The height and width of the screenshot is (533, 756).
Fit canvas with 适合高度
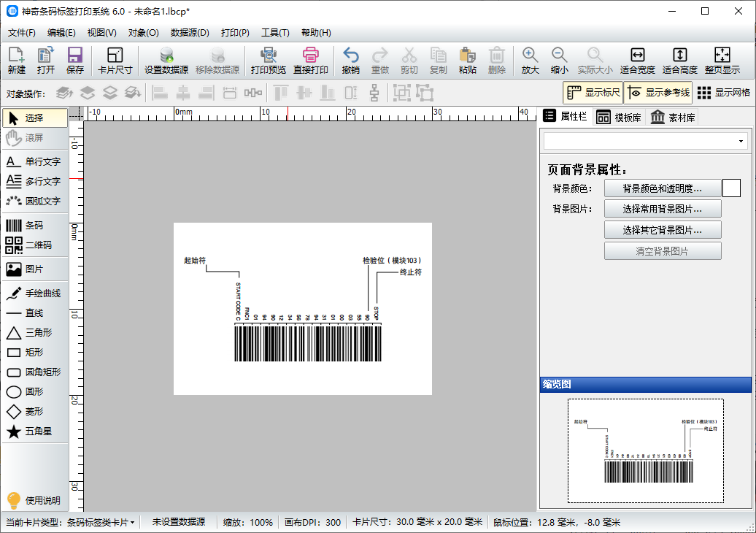680,61
